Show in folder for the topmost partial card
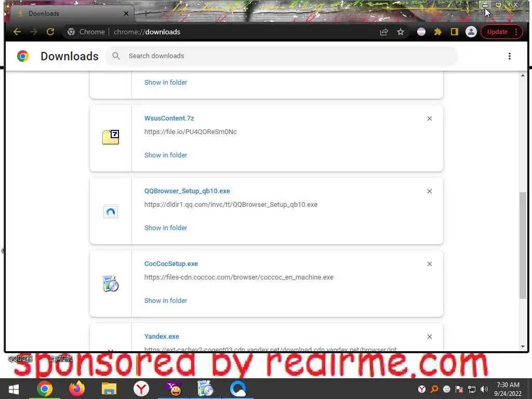 166,83
